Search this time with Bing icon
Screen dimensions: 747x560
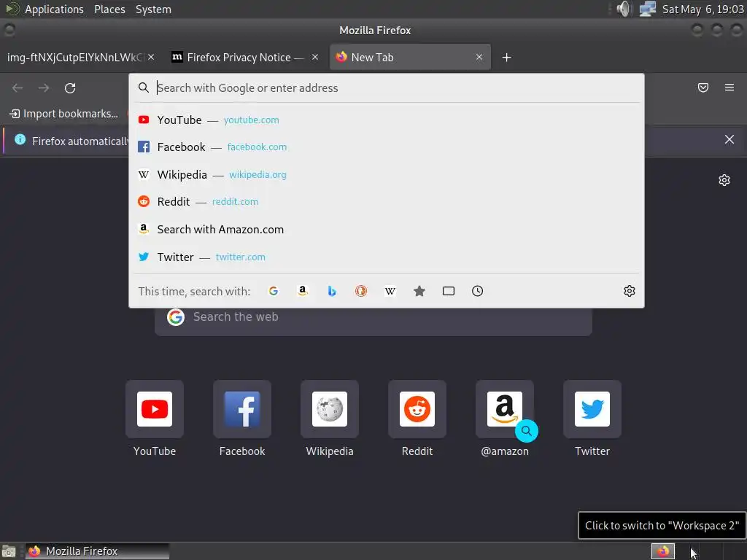(x=332, y=291)
